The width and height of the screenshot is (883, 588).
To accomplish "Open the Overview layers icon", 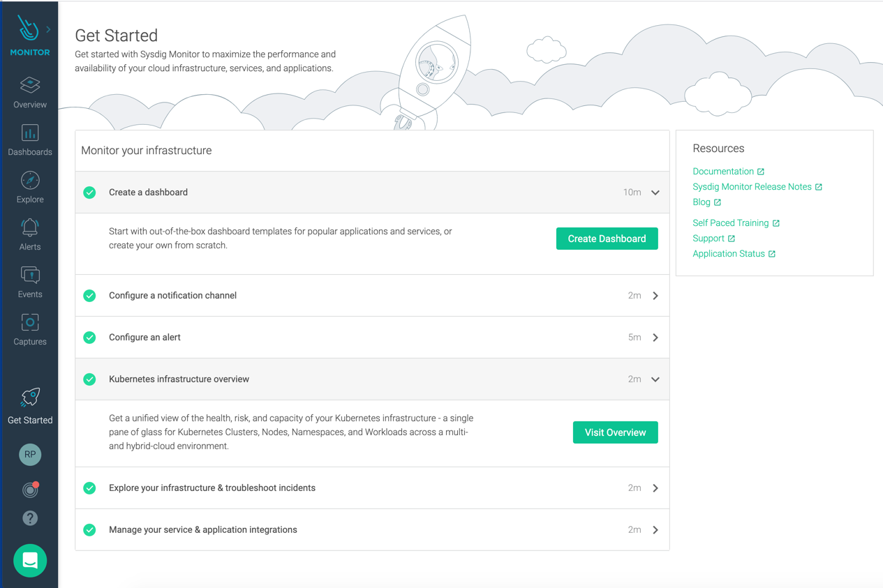I will pyautogui.click(x=30, y=85).
